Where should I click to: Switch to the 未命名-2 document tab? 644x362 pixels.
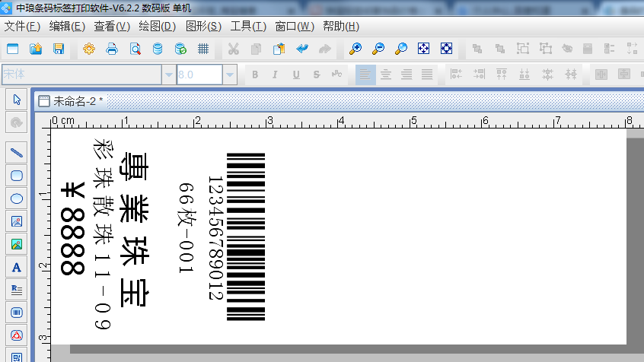coord(72,101)
